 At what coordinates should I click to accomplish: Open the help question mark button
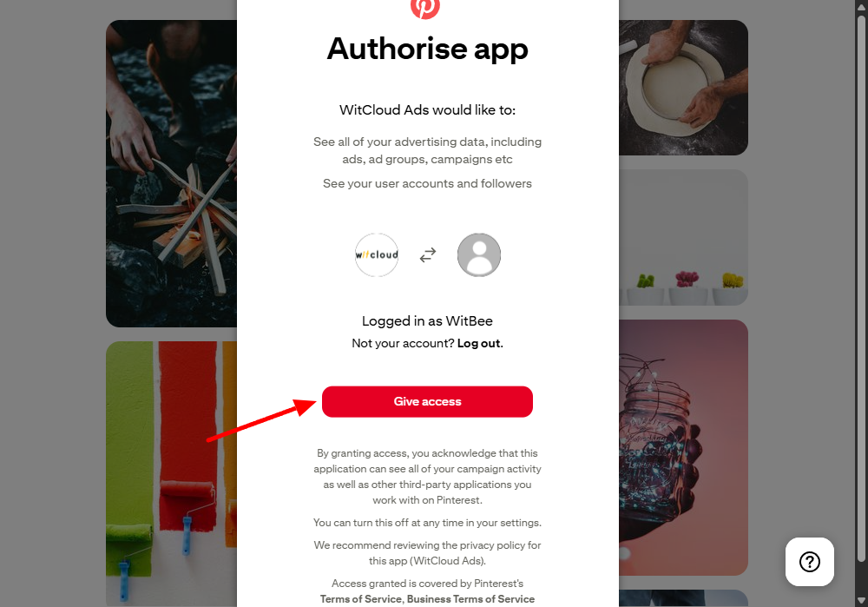click(x=809, y=562)
